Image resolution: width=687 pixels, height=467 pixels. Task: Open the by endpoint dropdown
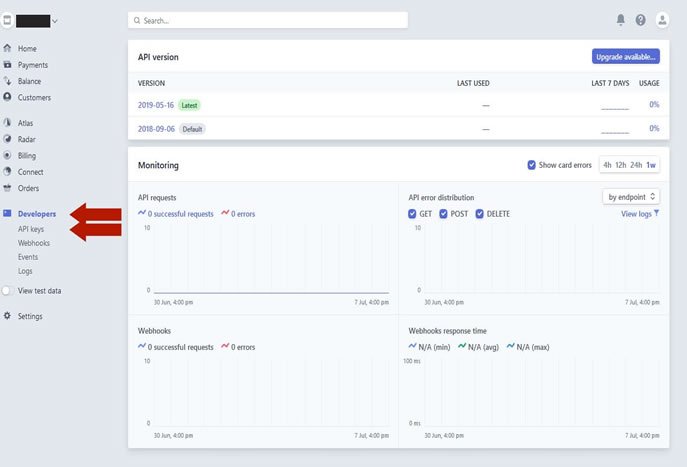click(x=631, y=197)
